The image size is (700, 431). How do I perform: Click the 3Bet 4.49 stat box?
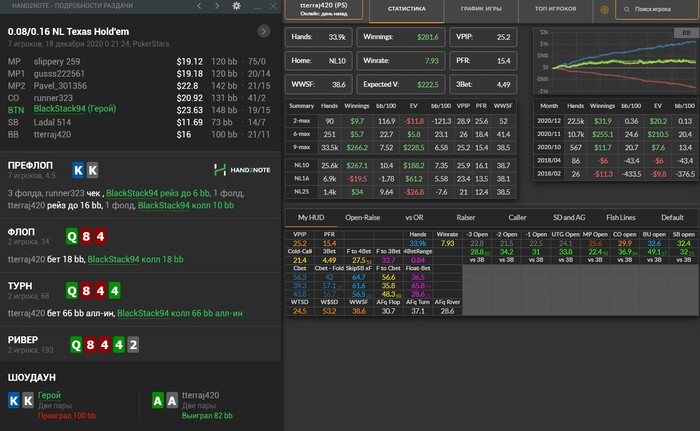tap(483, 84)
